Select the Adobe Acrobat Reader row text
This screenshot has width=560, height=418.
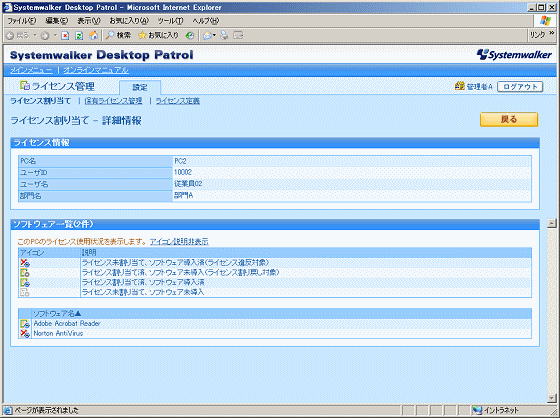pos(67,324)
